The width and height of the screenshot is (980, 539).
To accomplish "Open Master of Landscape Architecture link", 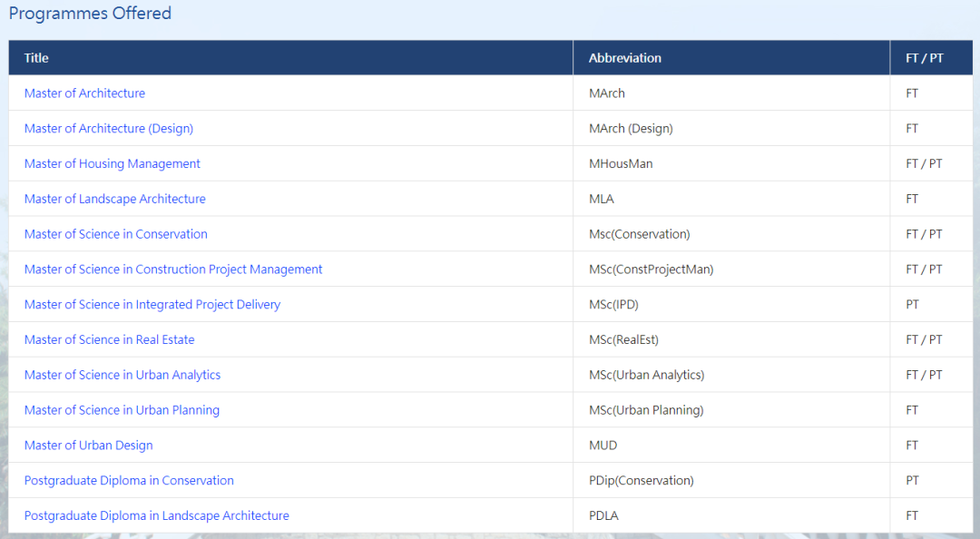I will (x=115, y=199).
